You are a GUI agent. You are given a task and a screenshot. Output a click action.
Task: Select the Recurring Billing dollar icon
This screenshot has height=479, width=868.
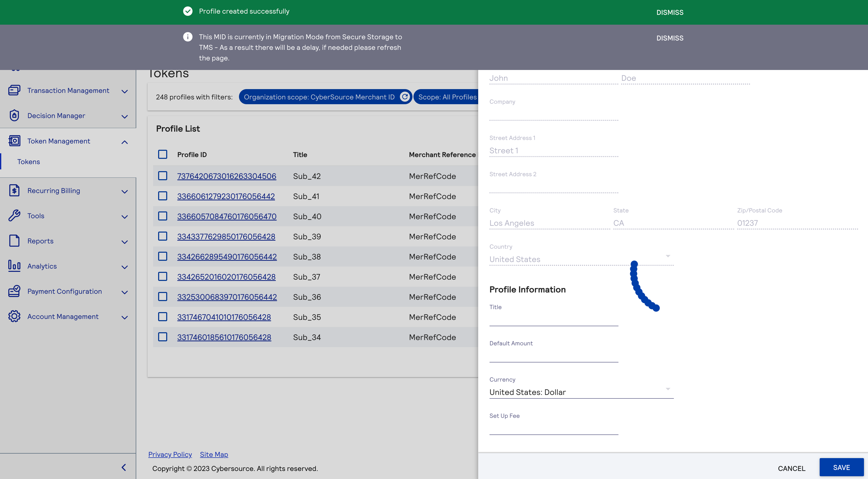(14, 190)
